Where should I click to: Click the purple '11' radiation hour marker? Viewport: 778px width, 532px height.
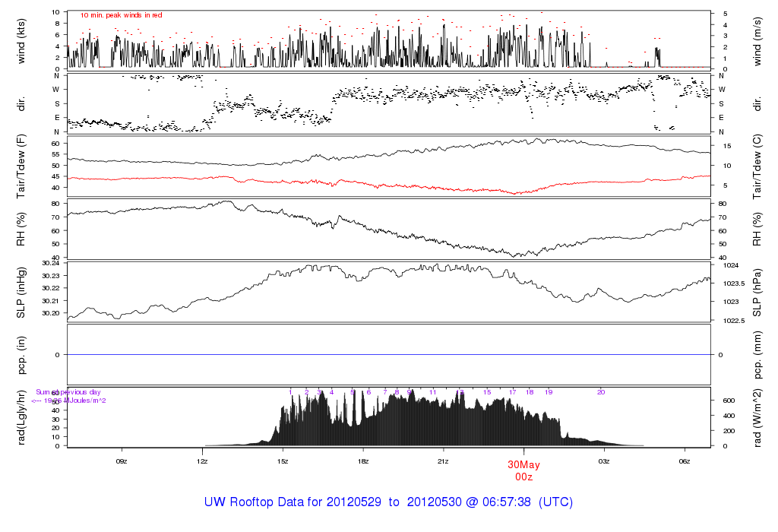pos(432,392)
